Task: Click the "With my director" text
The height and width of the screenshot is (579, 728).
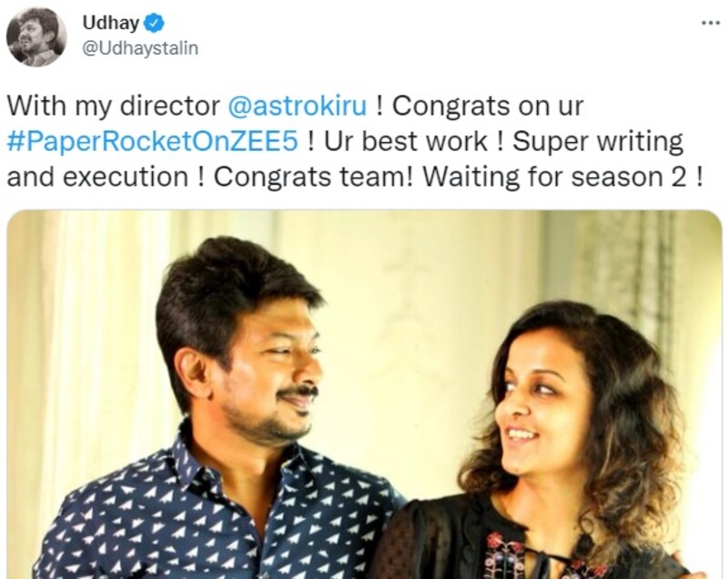Action: tap(114, 106)
